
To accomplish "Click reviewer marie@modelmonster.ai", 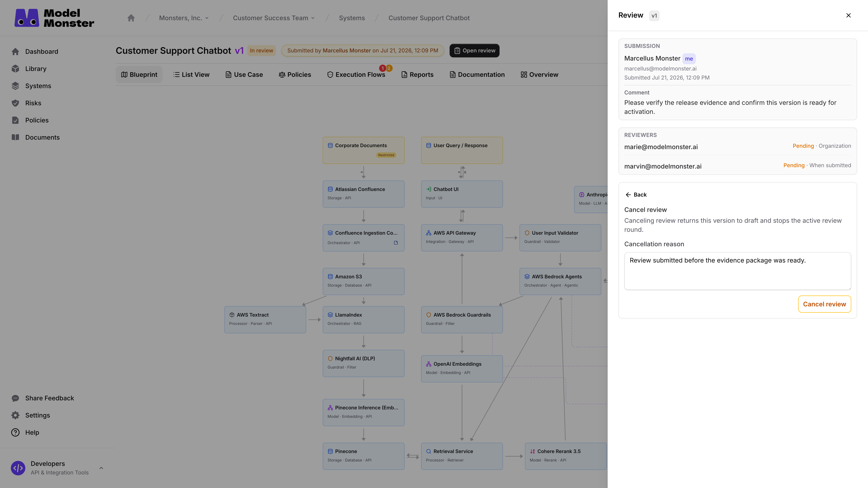I will (661, 147).
